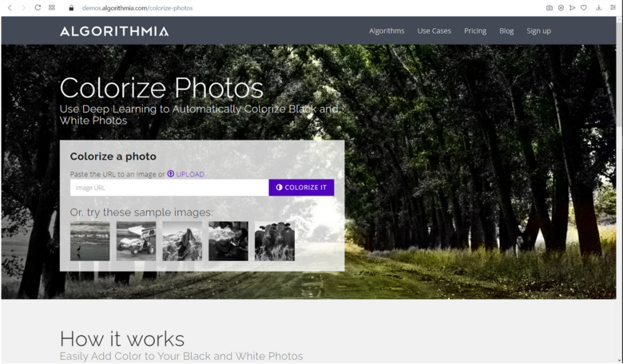Click the browser back arrow icon

[10, 7]
